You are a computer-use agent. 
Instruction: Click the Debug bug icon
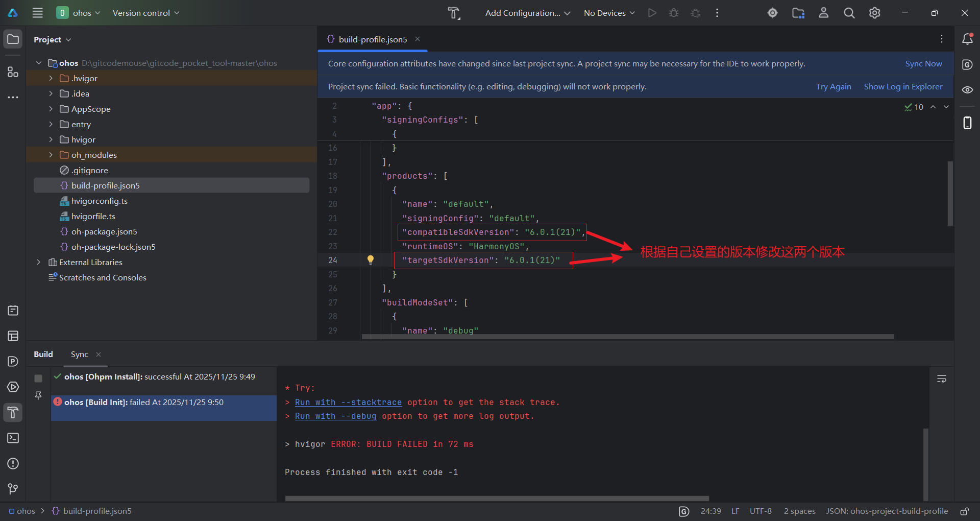tap(674, 13)
